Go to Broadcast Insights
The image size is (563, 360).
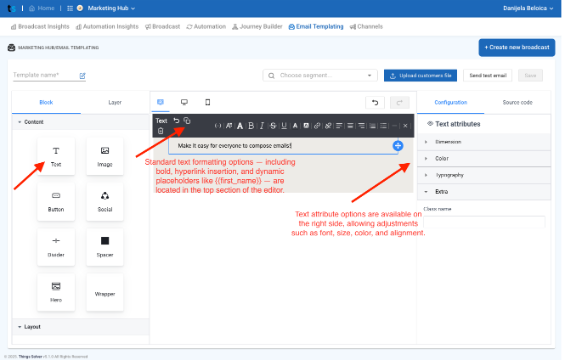tap(40, 27)
